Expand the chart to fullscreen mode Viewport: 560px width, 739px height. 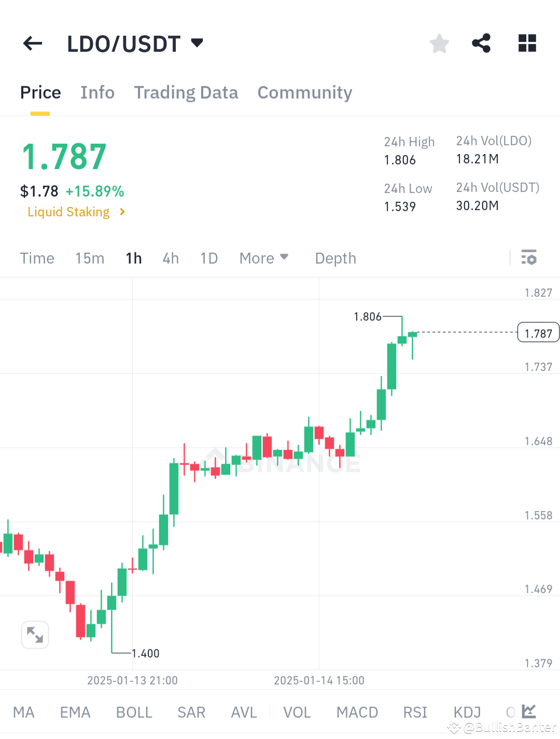pyautogui.click(x=35, y=635)
